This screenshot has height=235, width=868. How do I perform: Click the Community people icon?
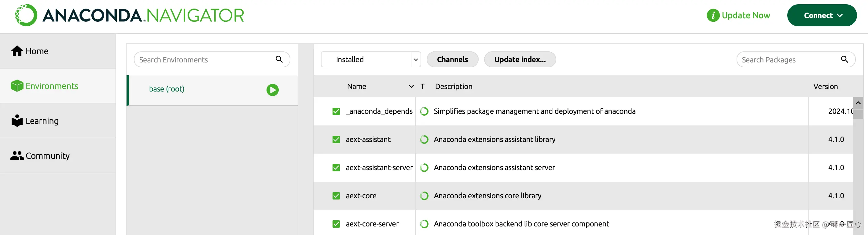coord(17,155)
